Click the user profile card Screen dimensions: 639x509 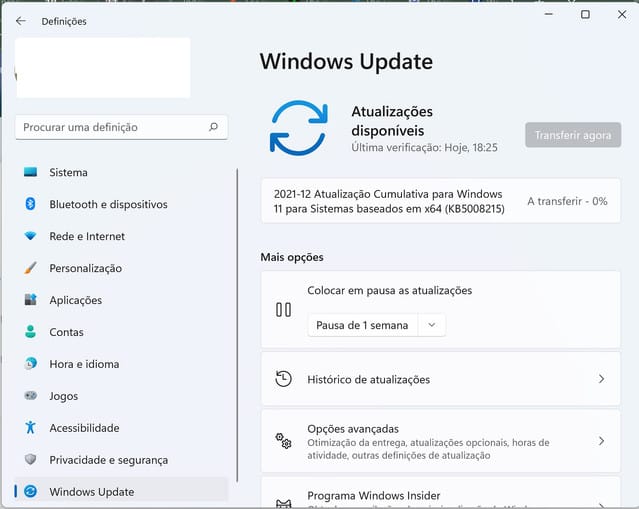pyautogui.click(x=103, y=68)
